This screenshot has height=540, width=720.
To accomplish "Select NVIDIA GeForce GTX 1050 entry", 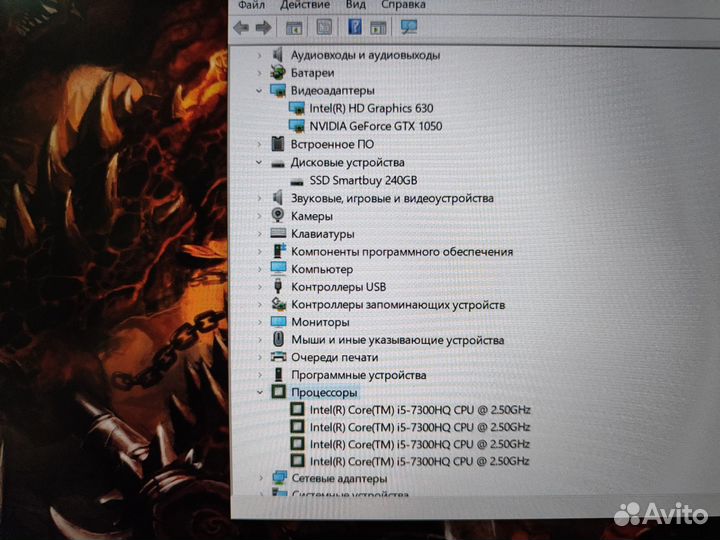I will point(376,126).
